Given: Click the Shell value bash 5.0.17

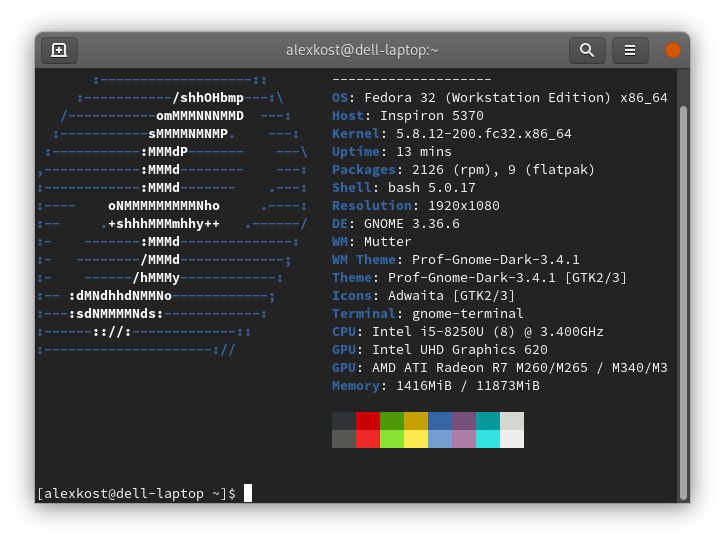Looking at the screenshot, I should point(431,188).
